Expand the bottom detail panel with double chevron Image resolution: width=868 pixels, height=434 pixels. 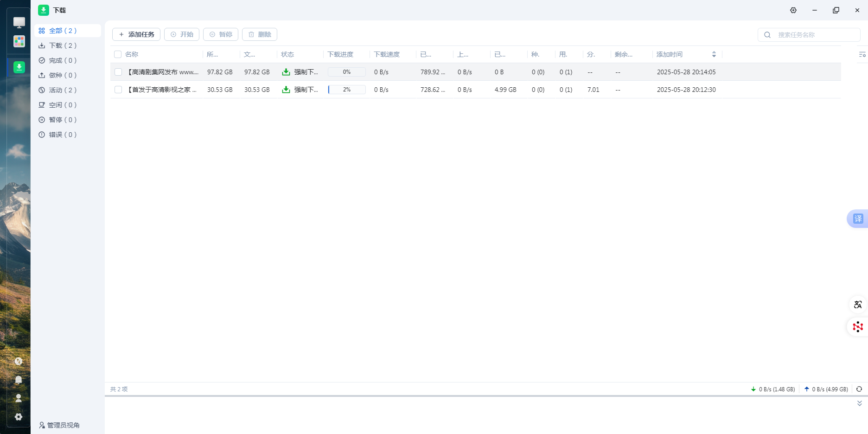click(859, 403)
